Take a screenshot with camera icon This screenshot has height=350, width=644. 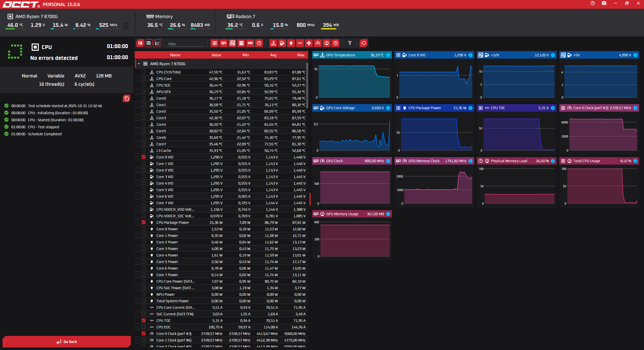click(x=604, y=4)
